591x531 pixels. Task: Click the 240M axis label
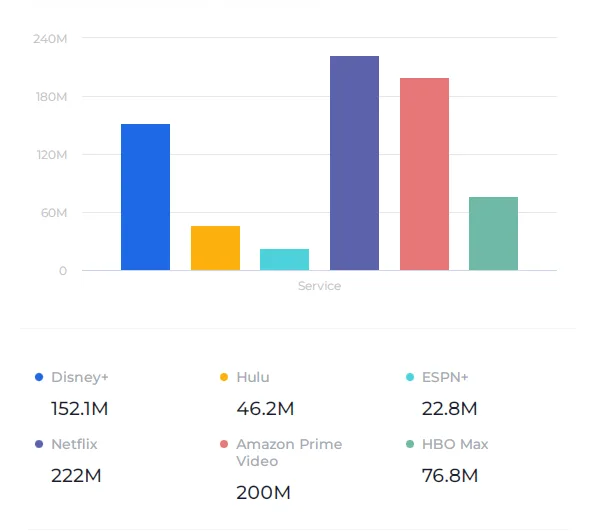coord(50,39)
